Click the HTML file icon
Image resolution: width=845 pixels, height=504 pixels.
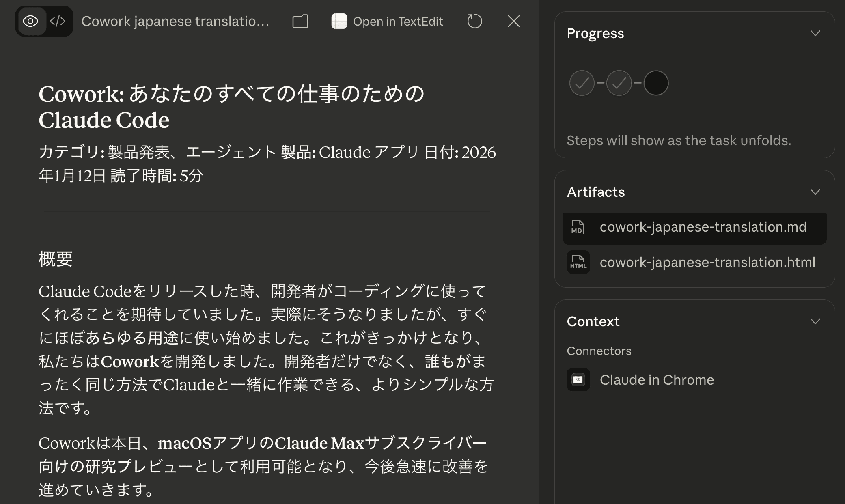(578, 263)
